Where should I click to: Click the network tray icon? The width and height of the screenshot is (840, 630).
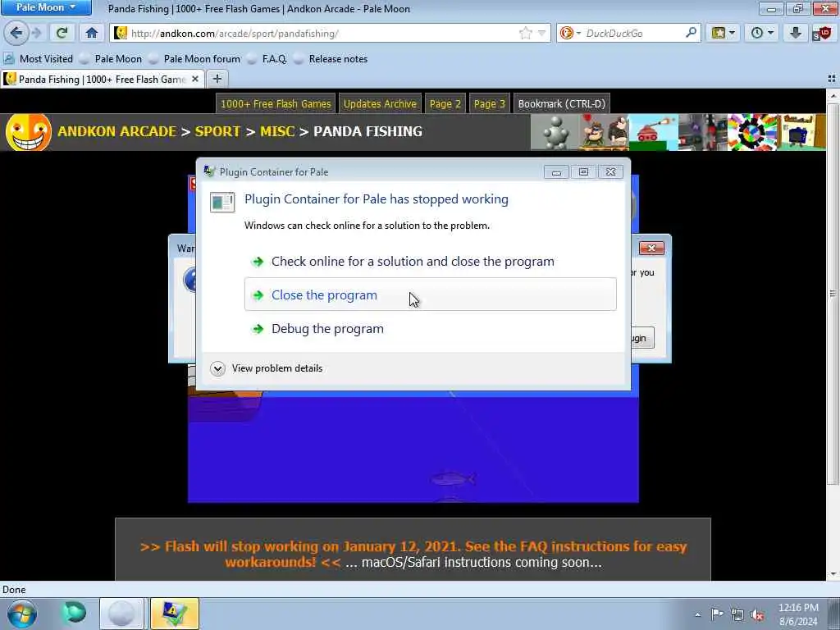pyautogui.click(x=737, y=614)
